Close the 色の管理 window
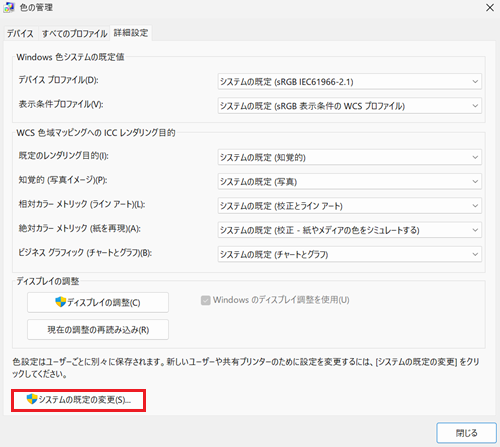The width and height of the screenshot is (500, 447). [490, 8]
